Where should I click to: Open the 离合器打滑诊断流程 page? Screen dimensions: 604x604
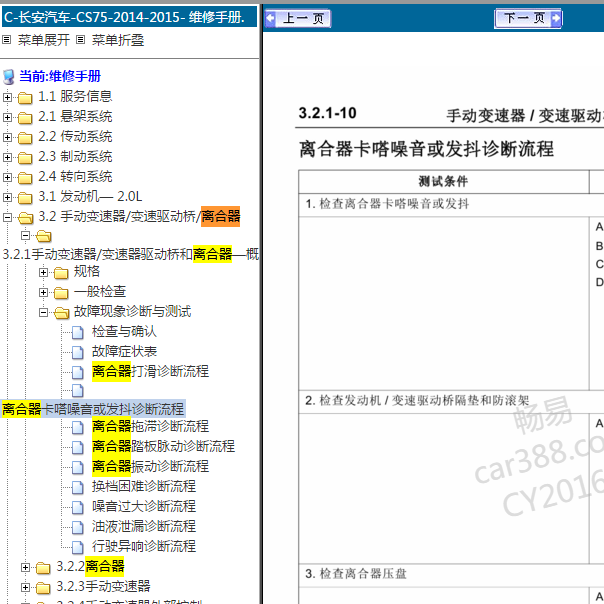150,372
